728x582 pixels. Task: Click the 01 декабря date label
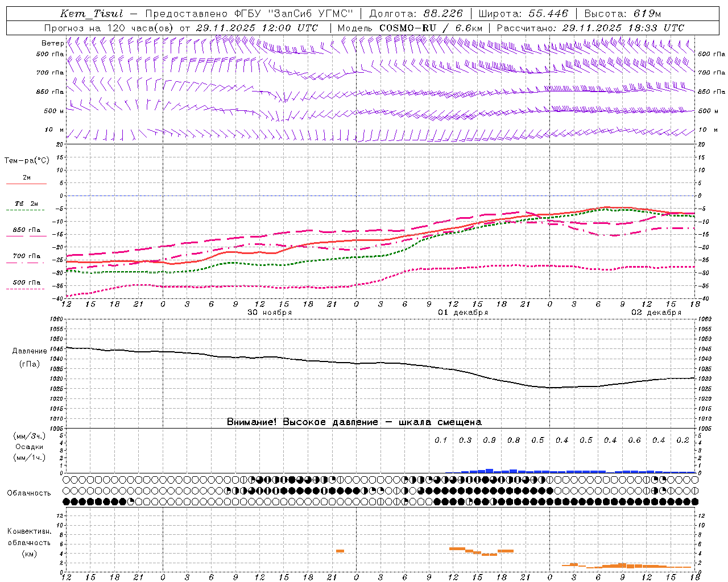click(x=463, y=312)
